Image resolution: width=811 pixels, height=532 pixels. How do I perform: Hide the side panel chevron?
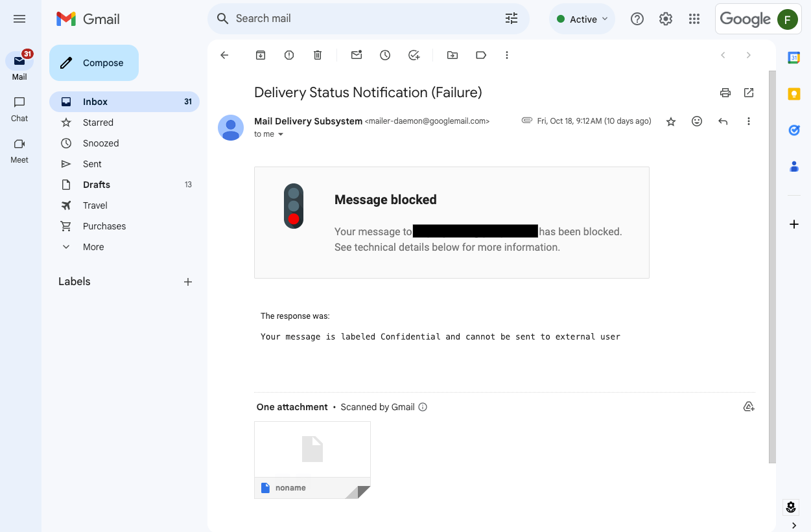pos(794,526)
